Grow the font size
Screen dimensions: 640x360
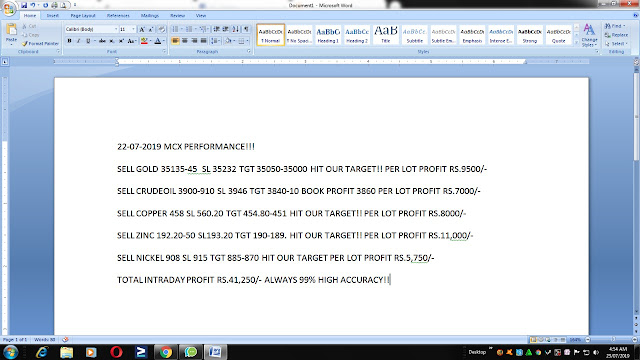pyautogui.click(x=142, y=29)
